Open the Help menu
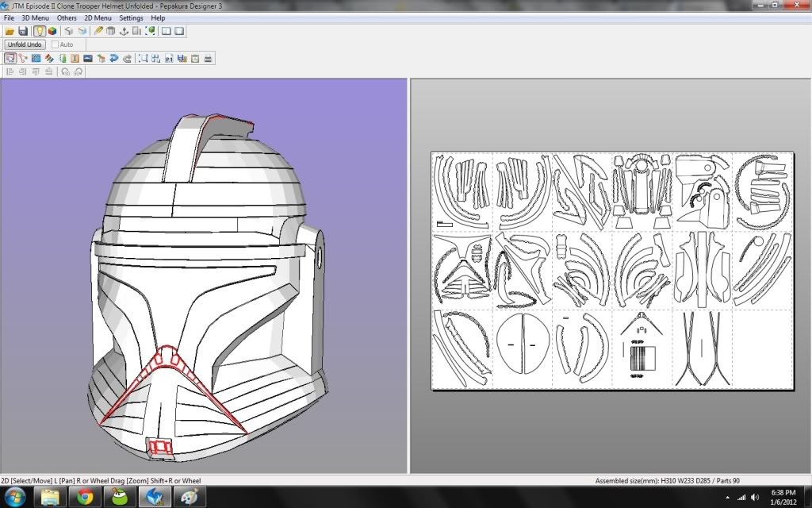 tap(158, 17)
